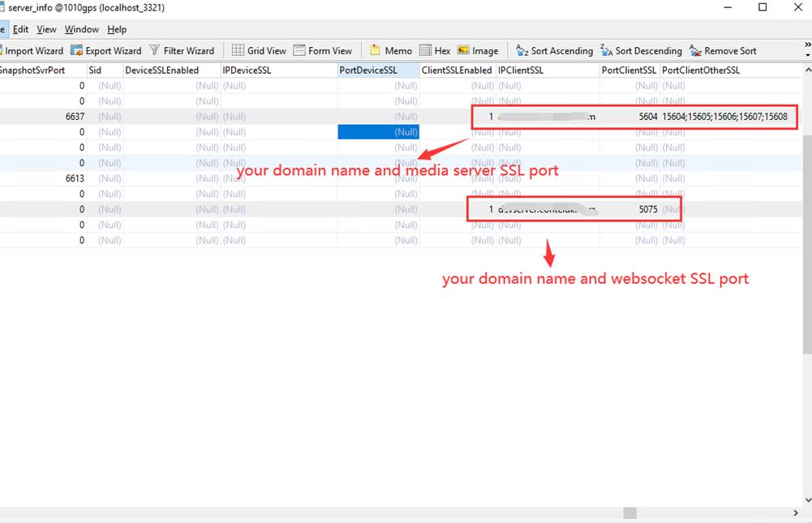This screenshot has width=812, height=523.
Task: Click vertical scrollbar down arrow
Action: pos(808,500)
